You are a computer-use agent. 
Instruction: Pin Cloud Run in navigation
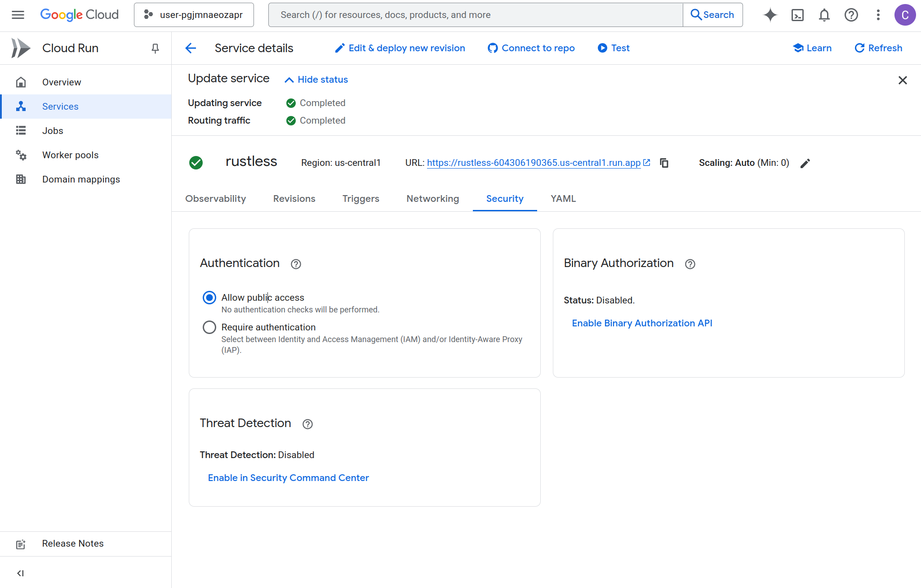point(155,48)
